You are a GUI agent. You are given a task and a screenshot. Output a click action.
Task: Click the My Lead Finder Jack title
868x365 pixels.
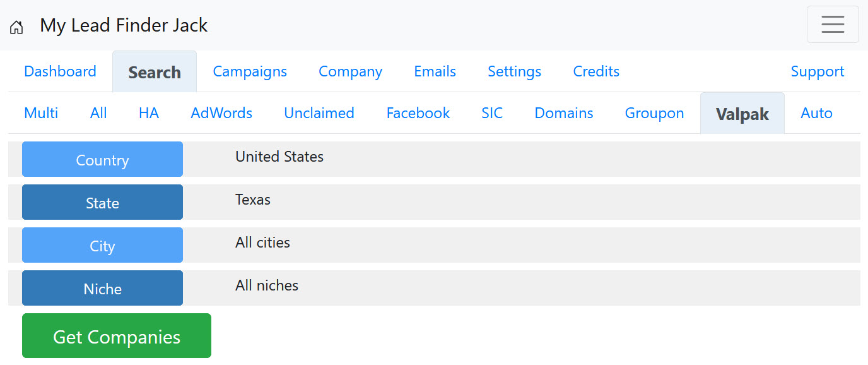[x=124, y=26]
